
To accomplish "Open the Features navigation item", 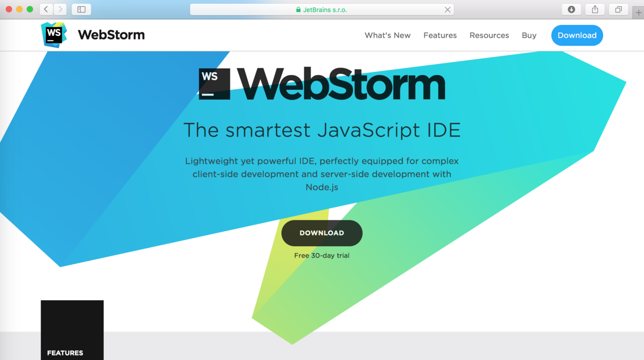I will click(x=440, y=35).
